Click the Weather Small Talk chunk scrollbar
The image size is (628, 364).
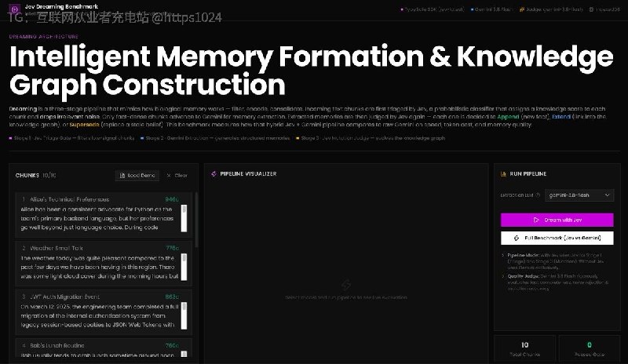point(184,267)
